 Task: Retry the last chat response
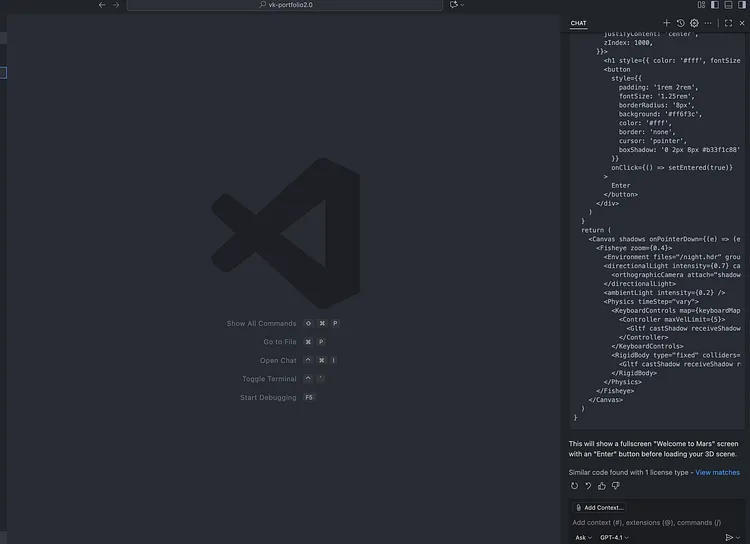575,486
